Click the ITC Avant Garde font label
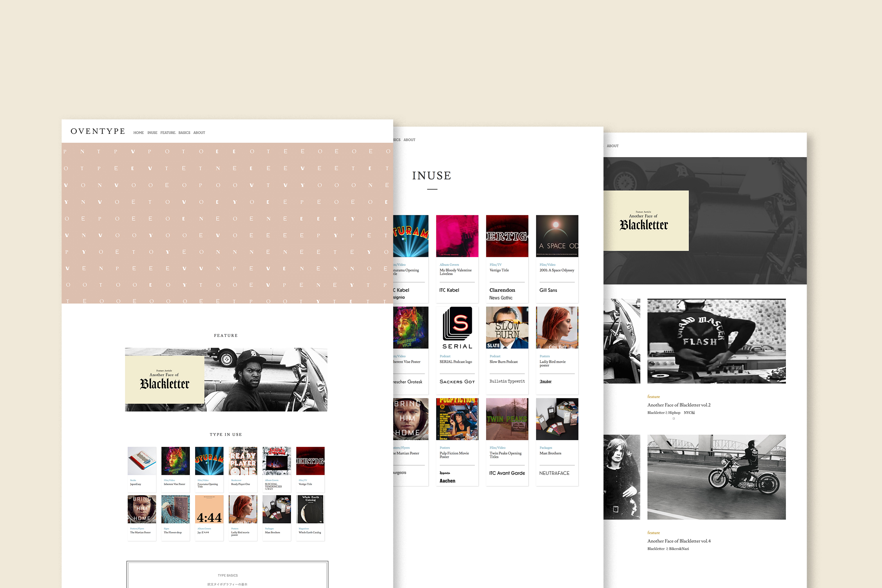Viewport: 882px width, 588px height. pyautogui.click(x=507, y=473)
